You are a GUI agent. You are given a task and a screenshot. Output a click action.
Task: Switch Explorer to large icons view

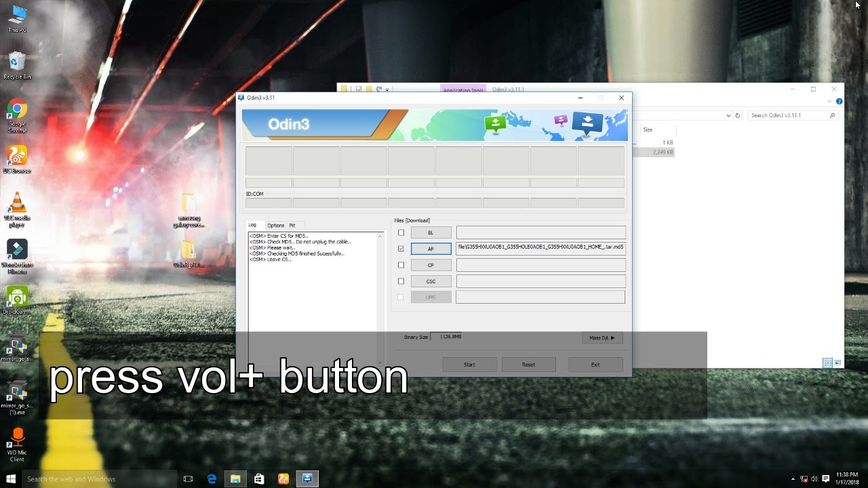(x=838, y=363)
